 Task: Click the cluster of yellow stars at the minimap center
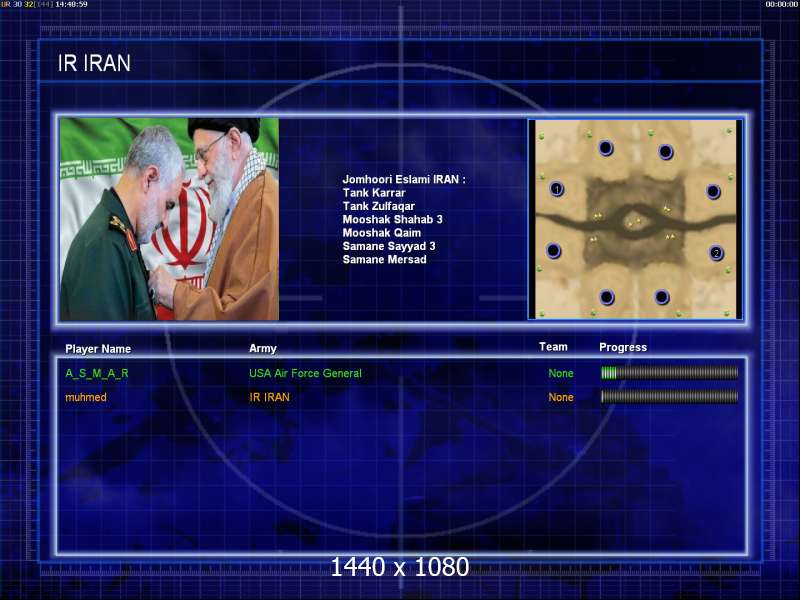[x=634, y=222]
